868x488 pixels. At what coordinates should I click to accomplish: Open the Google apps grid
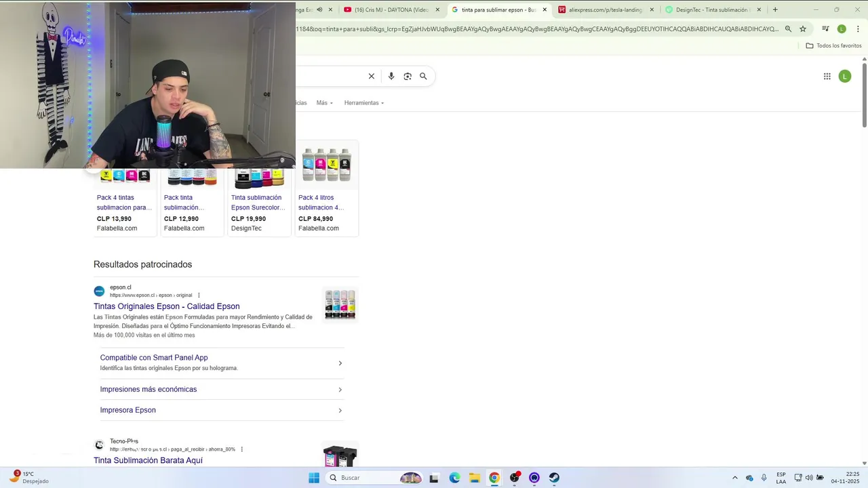[x=827, y=76]
